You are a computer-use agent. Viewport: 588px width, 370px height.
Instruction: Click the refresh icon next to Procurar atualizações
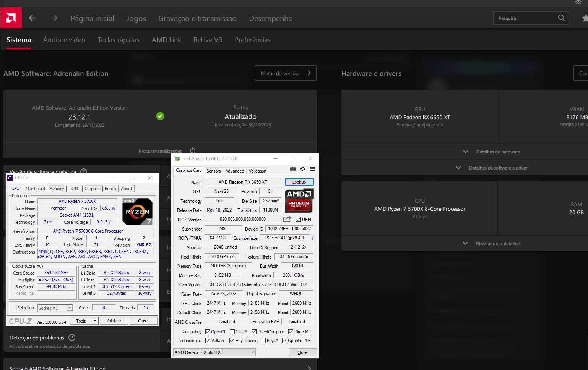click(x=193, y=150)
